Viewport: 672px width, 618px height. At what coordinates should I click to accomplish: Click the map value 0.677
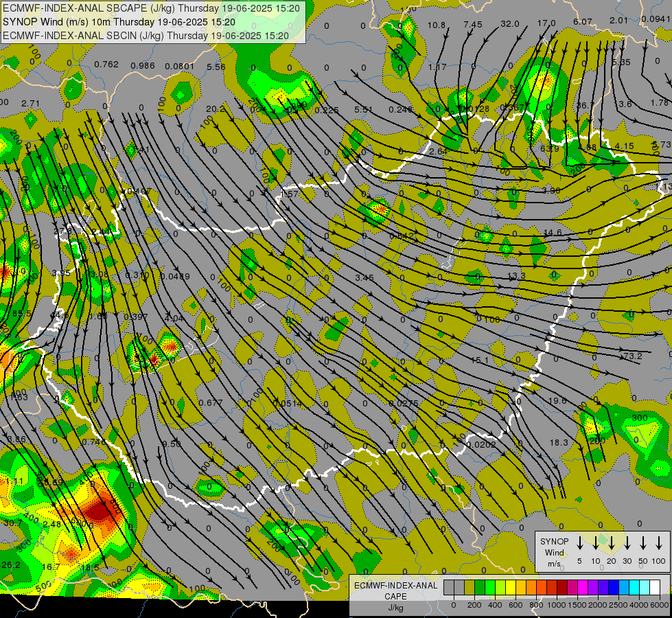(211, 402)
